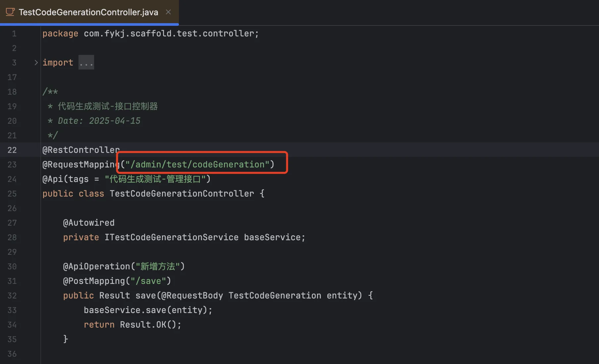Click the ITestCodeGenerationService type name

coord(172,237)
